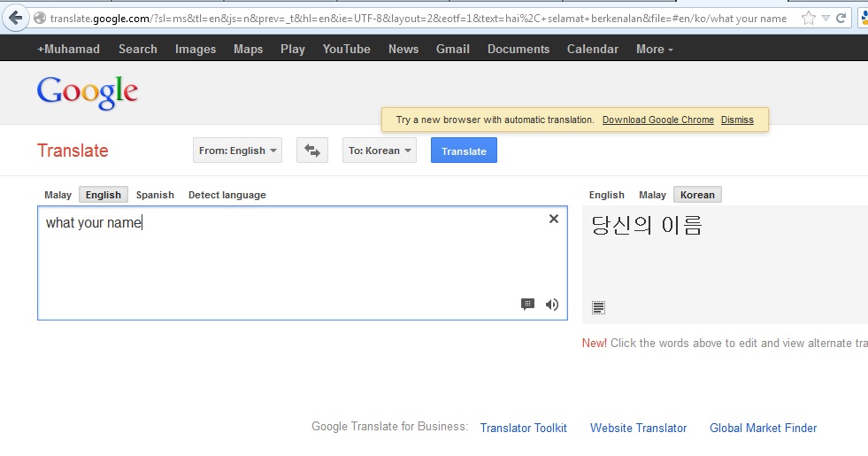The width and height of the screenshot is (868, 456).
Task: Open +Muhamad profile link
Action: click(69, 49)
